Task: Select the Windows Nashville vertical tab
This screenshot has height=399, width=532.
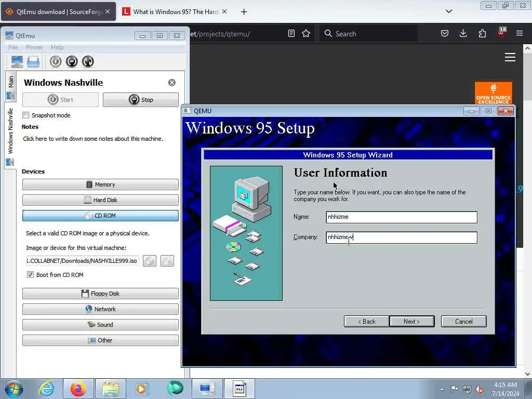Action: (10, 136)
